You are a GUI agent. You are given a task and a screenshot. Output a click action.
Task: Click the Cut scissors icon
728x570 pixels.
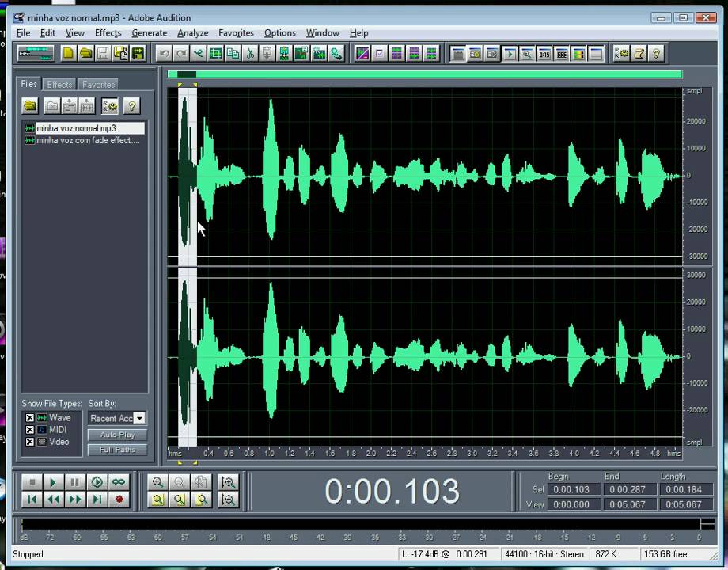tap(250, 53)
